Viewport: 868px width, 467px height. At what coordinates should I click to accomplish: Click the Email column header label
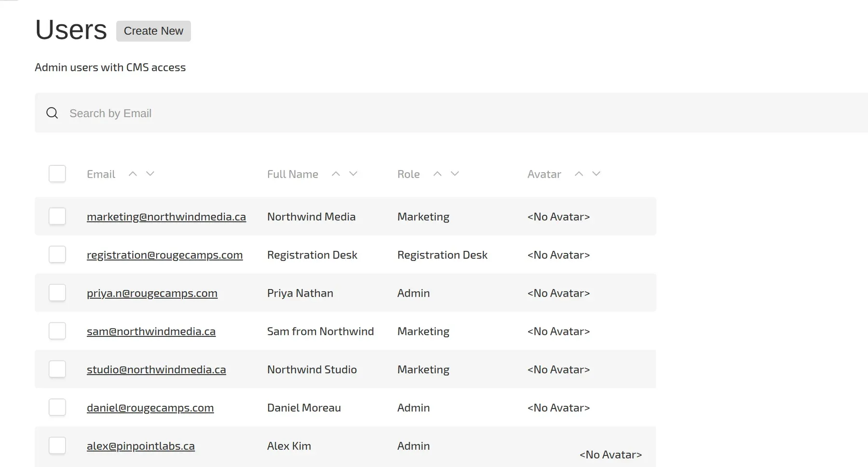coord(101,174)
